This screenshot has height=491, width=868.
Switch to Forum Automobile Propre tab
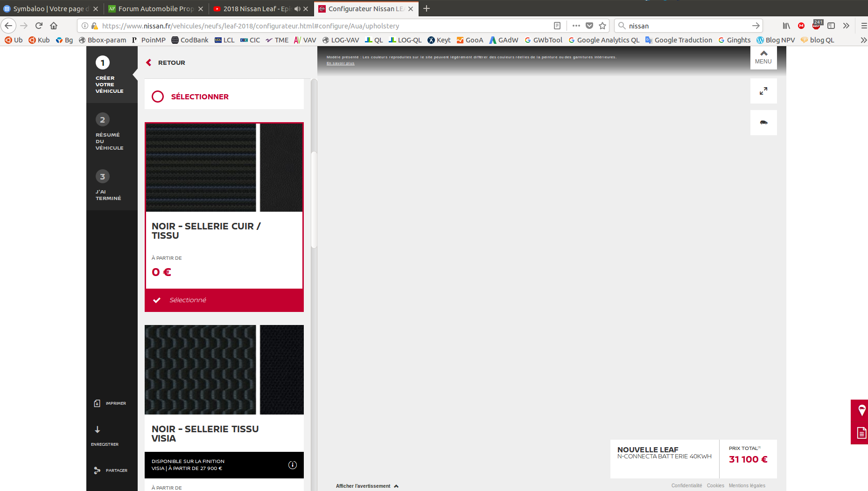155,8
